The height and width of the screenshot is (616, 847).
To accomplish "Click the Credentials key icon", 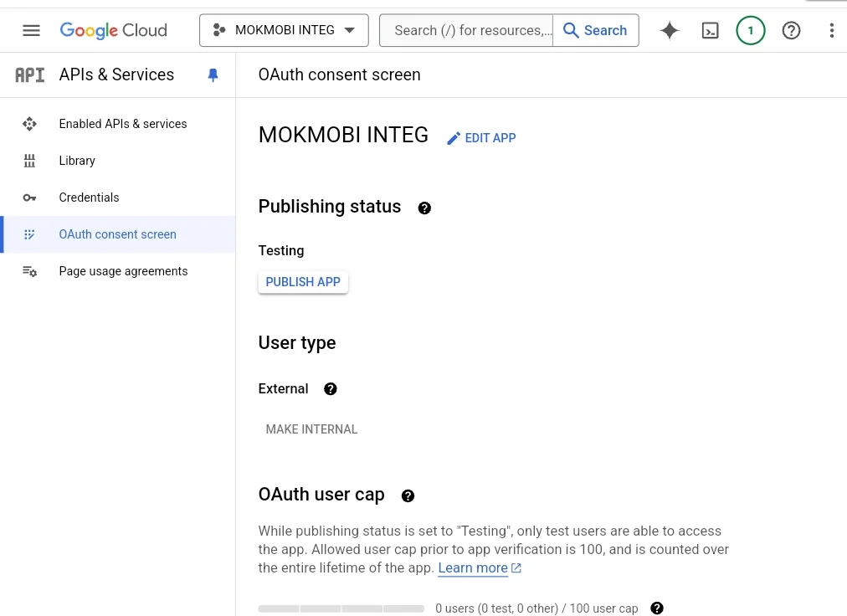I will point(29,198).
